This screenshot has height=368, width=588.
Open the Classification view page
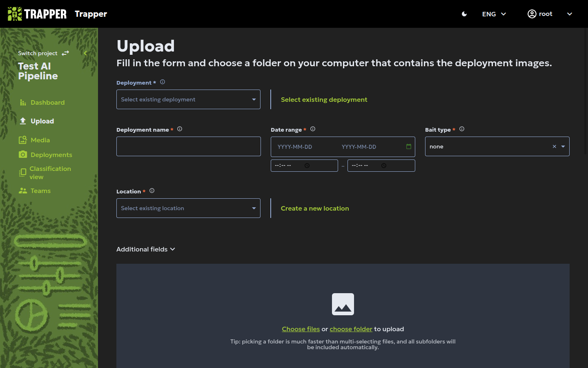(50, 173)
